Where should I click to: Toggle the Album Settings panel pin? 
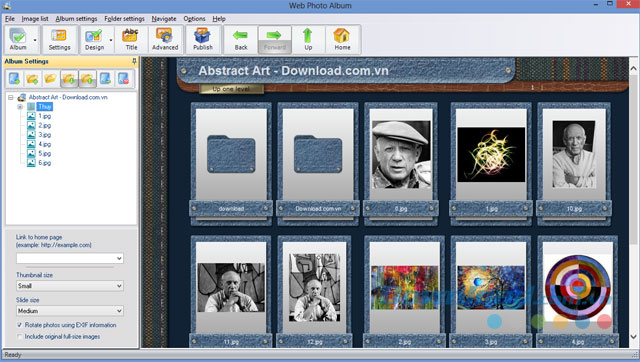coord(134,61)
